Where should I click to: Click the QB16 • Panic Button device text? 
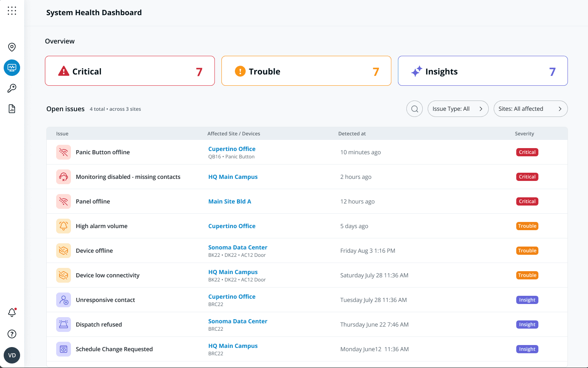click(x=231, y=157)
